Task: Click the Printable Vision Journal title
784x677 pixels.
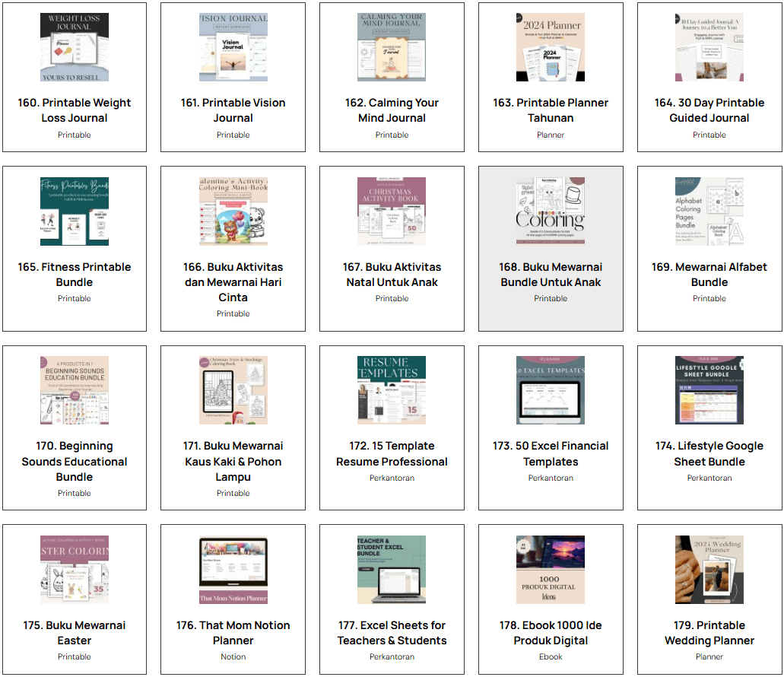Action: [x=233, y=110]
